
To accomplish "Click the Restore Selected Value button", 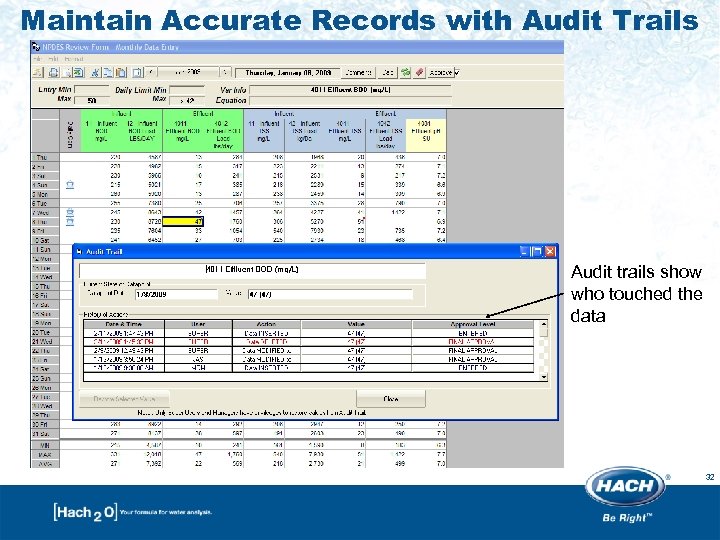I will coord(124,399).
